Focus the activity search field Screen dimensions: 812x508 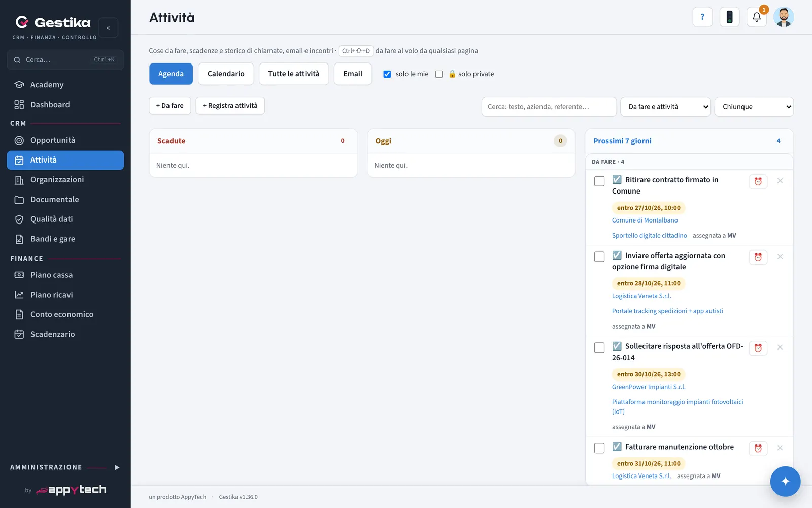pyautogui.click(x=549, y=107)
